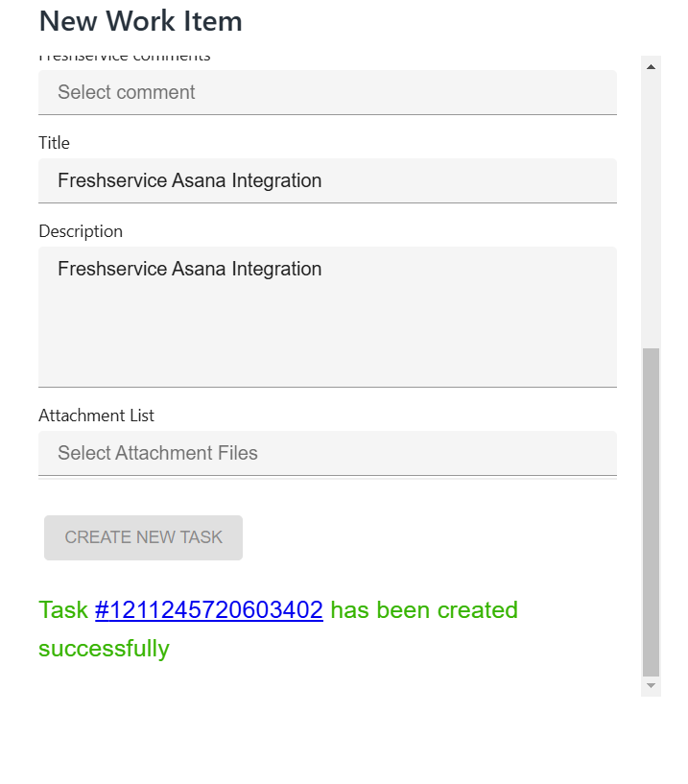This screenshot has height=784, width=688.
Task: Open task #1211245720603402 link
Action: [x=208, y=610]
